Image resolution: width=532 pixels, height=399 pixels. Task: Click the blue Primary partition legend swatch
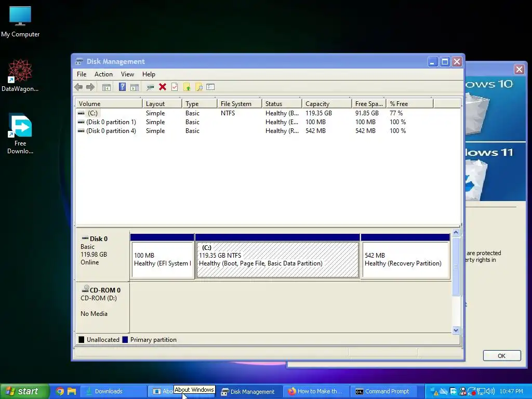[125, 340]
